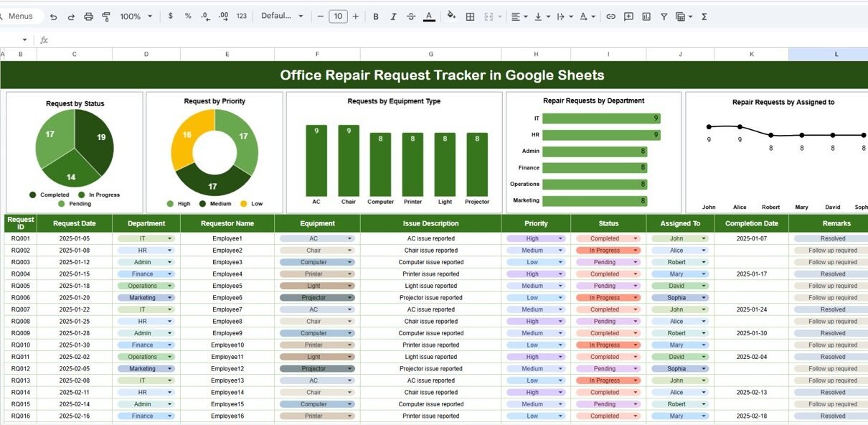Toggle strikethrough formatting
The height and width of the screenshot is (425, 868).
[410, 17]
